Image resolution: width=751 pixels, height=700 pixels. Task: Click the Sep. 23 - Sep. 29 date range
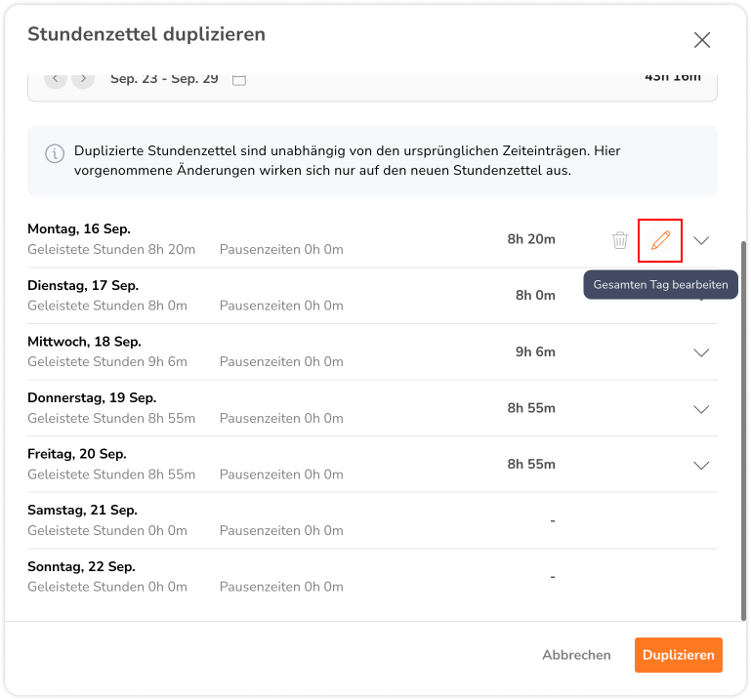(164, 78)
